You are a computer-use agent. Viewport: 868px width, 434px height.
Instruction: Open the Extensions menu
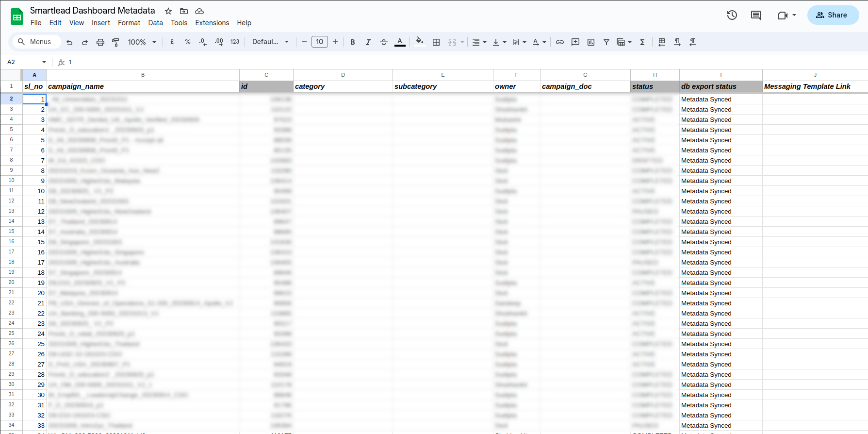pyautogui.click(x=212, y=23)
